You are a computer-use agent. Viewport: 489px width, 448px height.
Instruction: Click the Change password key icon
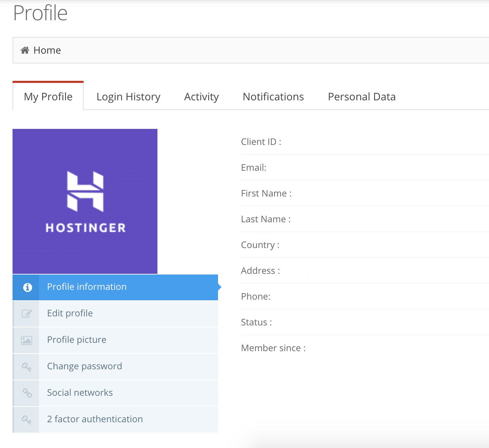[27, 366]
